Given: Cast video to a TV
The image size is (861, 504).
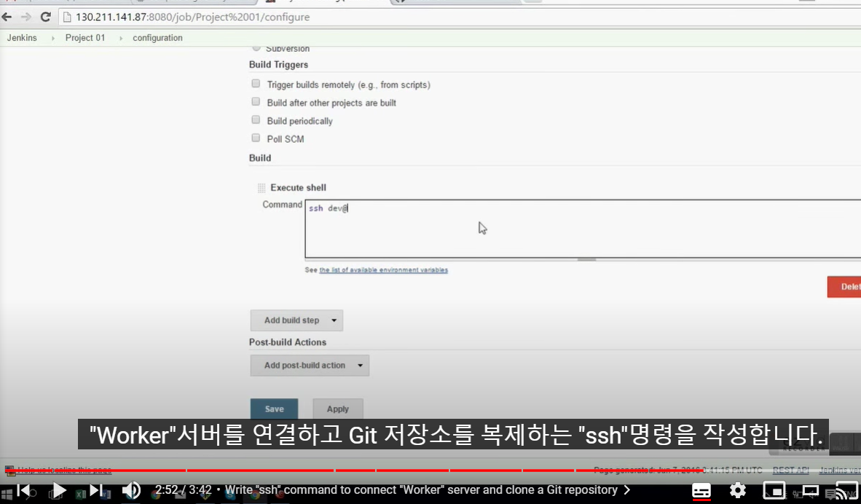Looking at the screenshot, I should coord(846,489).
